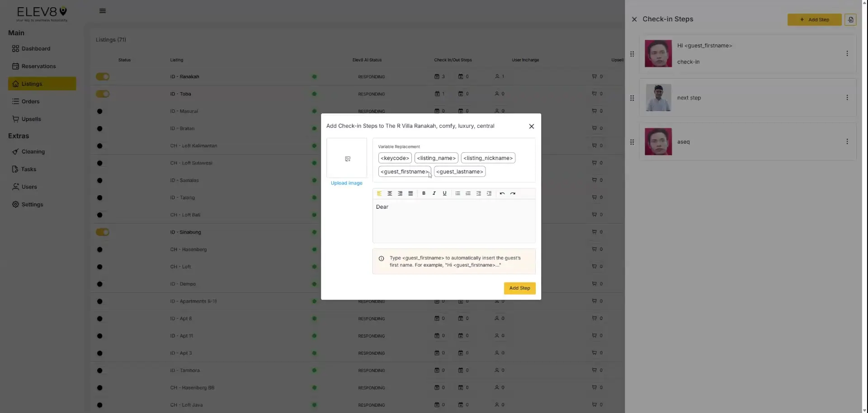Image resolution: width=868 pixels, height=413 pixels.
Task: Disable the status toggle for ID - Ranakah
Action: [x=103, y=76]
